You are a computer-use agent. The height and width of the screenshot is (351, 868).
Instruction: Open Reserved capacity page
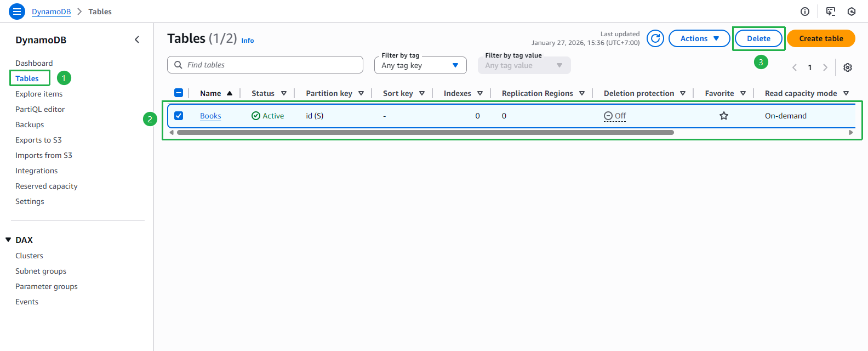[47, 186]
